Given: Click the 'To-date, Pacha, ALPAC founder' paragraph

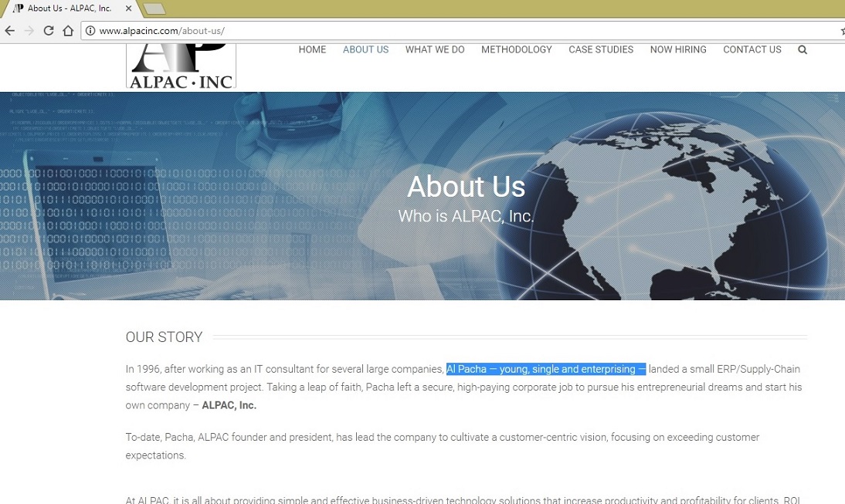Looking at the screenshot, I should pyautogui.click(x=443, y=446).
